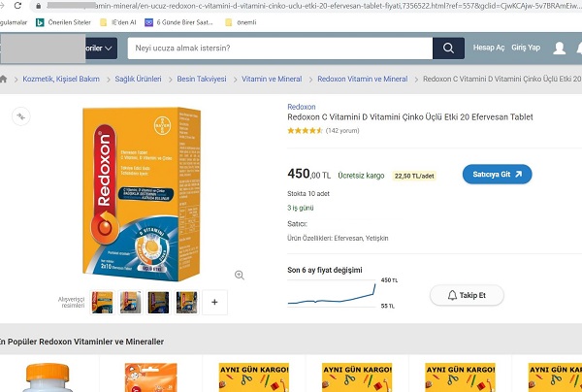Viewport: 582px width, 392px height.
Task: Select the first product thumbnail
Action: tap(102, 302)
